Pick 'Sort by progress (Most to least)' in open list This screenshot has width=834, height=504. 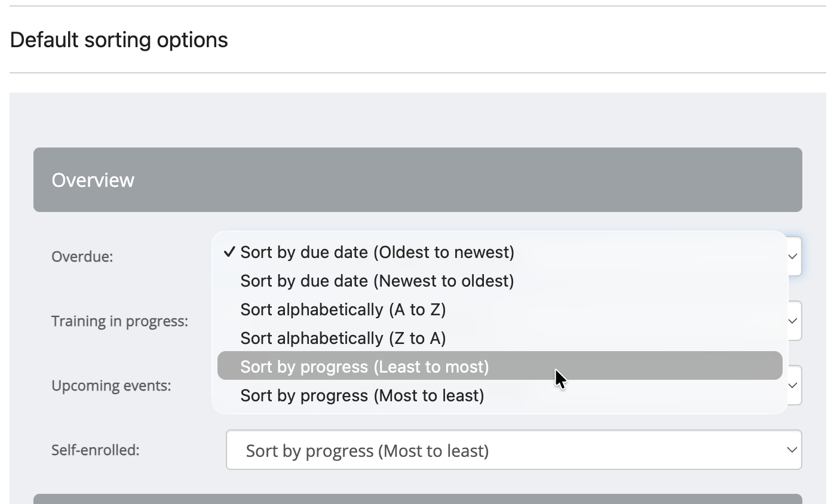pyautogui.click(x=362, y=396)
